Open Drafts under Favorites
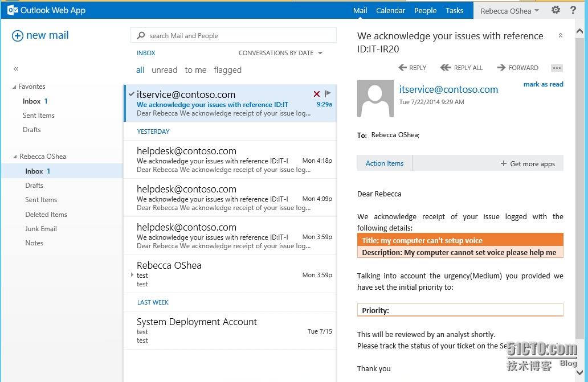The width and height of the screenshot is (588, 382). click(x=31, y=130)
